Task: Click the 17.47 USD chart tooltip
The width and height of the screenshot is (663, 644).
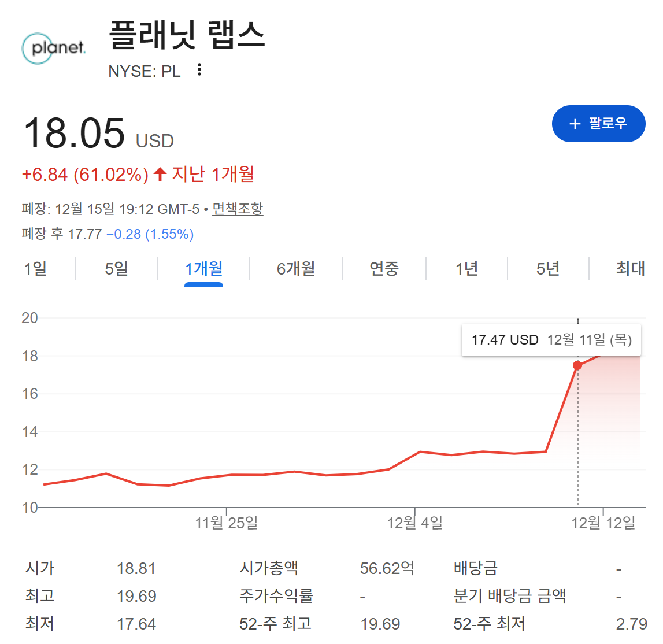Action: point(551,340)
